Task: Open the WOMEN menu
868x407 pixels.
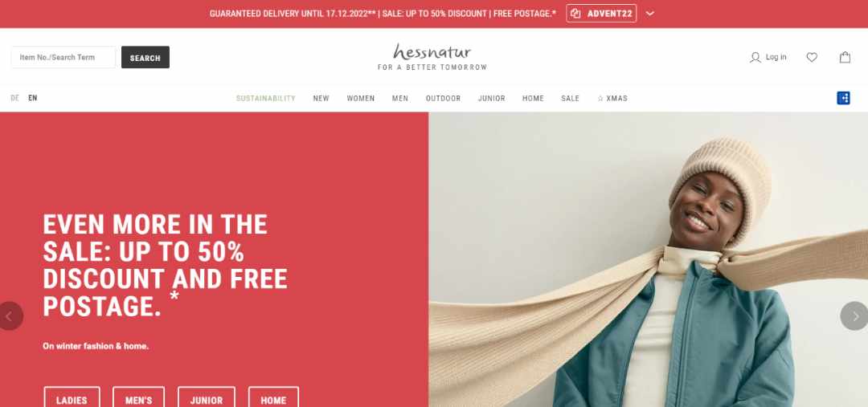Action: point(360,99)
